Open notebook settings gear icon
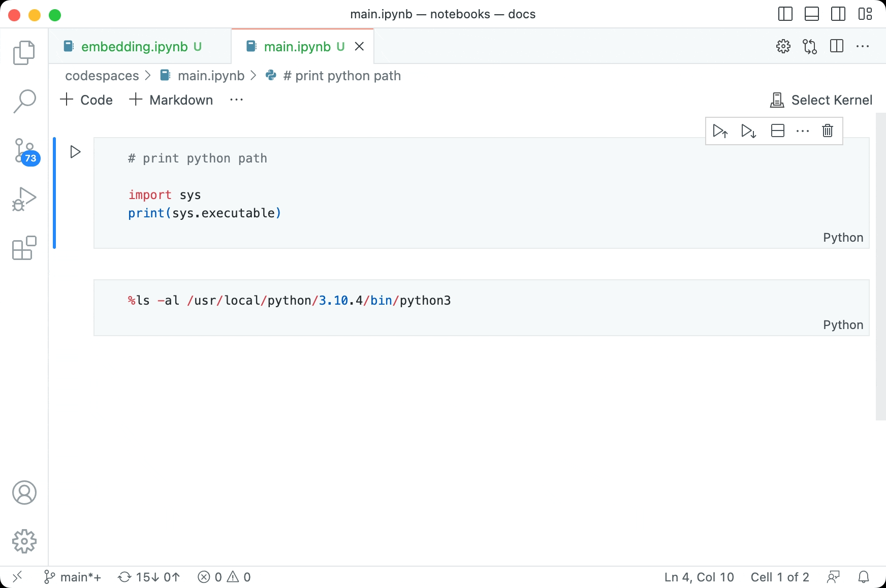This screenshot has width=886, height=588. 783,46
